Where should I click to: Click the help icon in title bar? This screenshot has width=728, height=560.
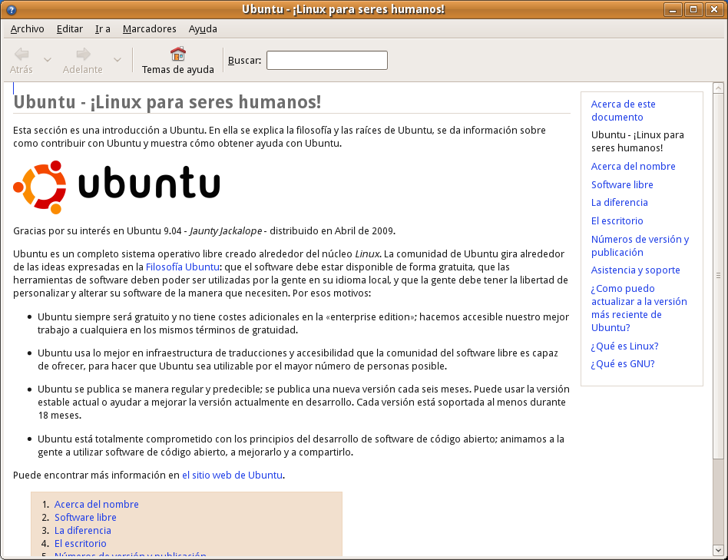click(x=12, y=9)
